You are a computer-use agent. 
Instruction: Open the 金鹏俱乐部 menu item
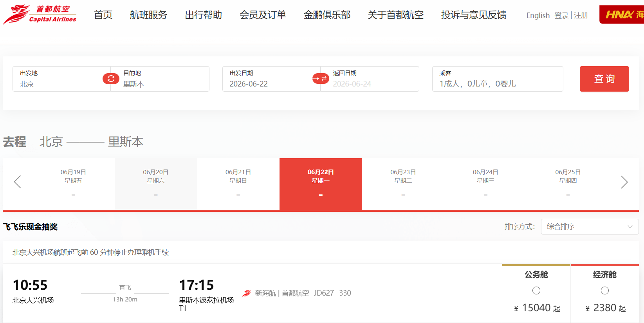click(x=327, y=15)
